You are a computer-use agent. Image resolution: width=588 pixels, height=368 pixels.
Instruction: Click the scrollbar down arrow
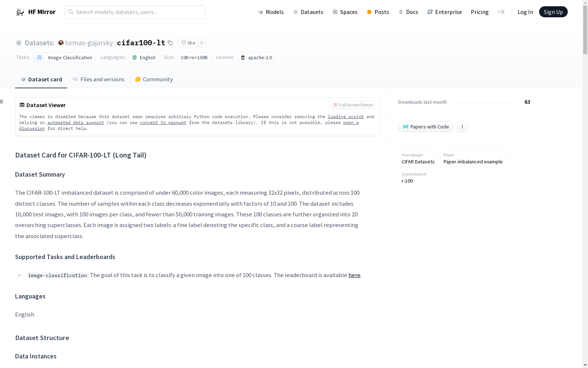585,365
